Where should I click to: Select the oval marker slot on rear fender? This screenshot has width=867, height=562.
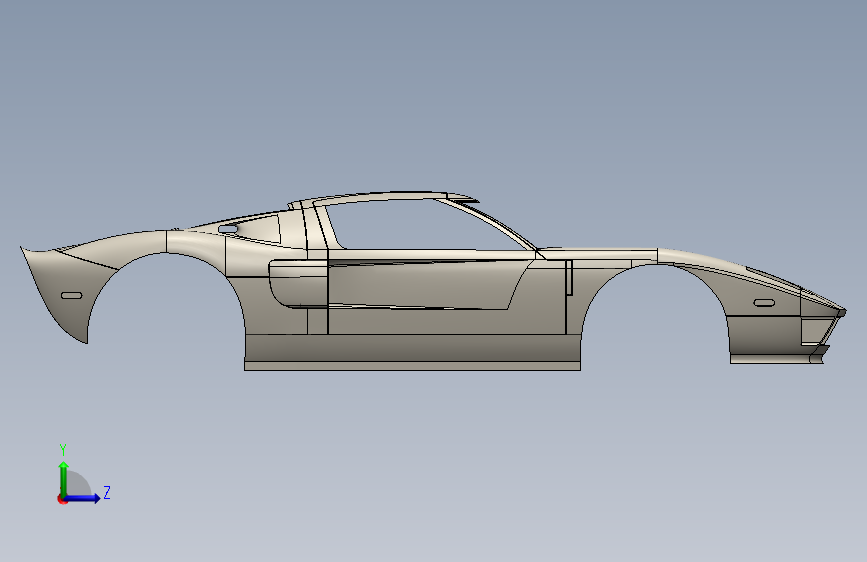click(x=71, y=295)
